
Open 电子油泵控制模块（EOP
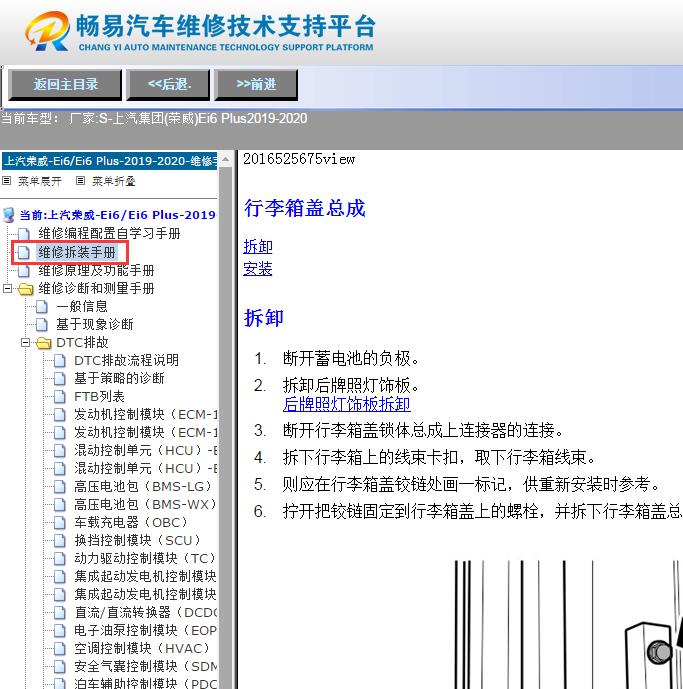coord(145,631)
